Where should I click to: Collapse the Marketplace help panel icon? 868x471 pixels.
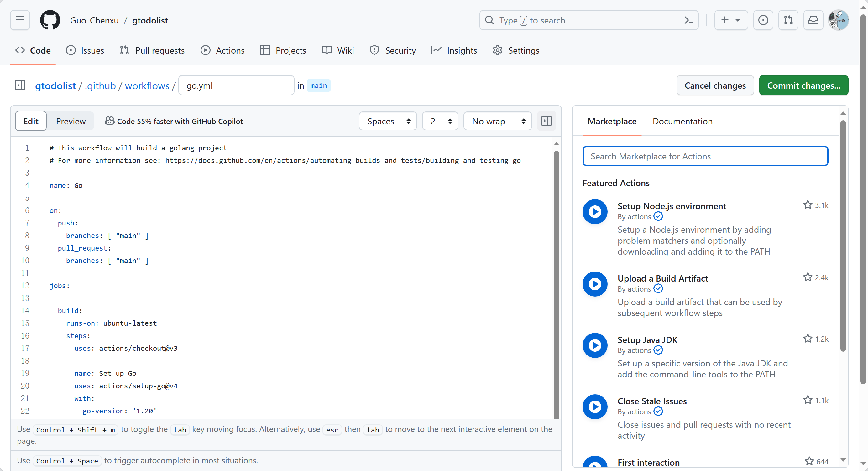[x=546, y=121]
